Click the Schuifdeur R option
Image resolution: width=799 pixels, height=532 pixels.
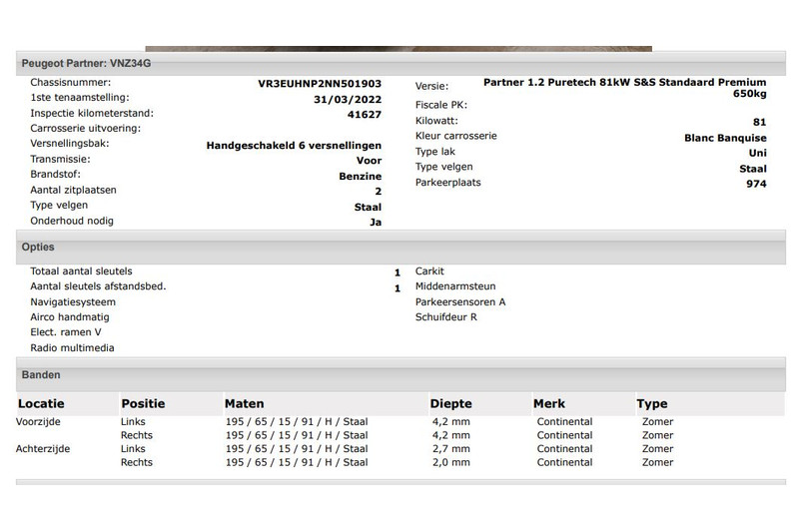pos(446,317)
